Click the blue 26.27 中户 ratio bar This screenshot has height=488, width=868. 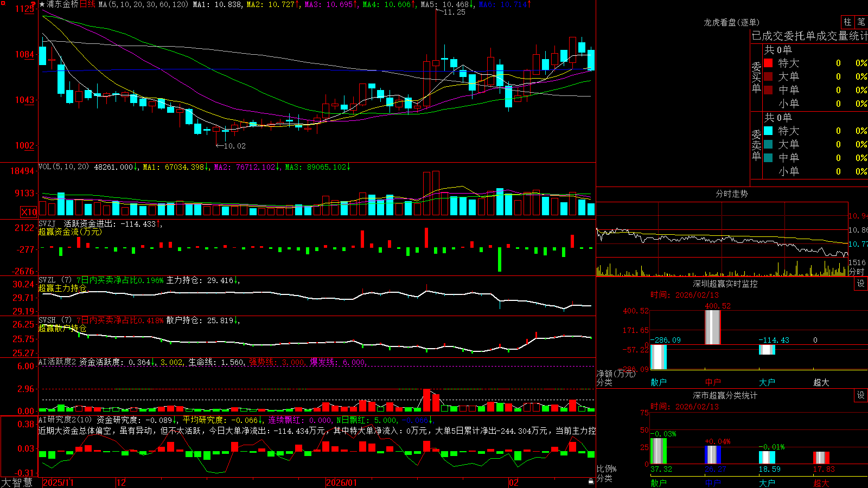(713, 455)
